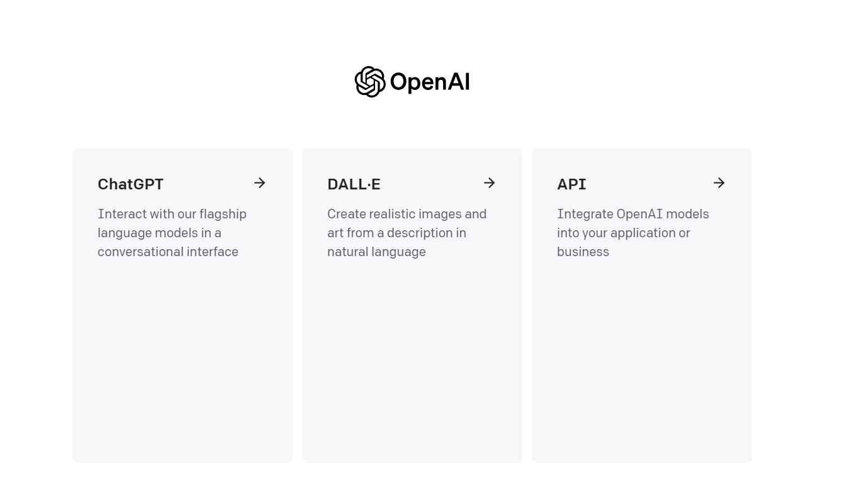Click the "natural language" text line
854x504 pixels.
(376, 252)
